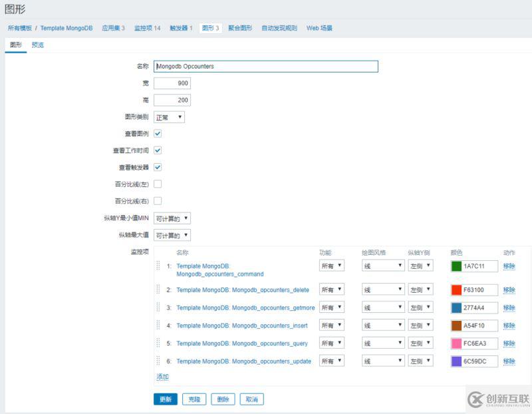Open the Mongodb_opcounters_insert item link
This screenshot has width=532, height=414.
242,325
